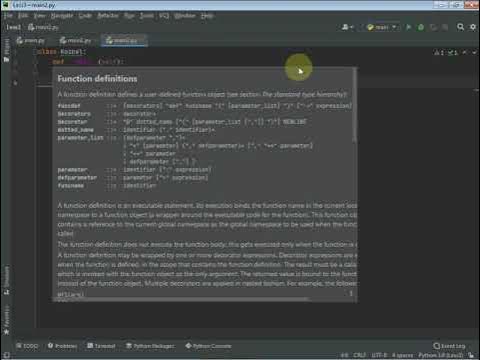Open the 'main' run configuration dropdown

tap(382, 27)
